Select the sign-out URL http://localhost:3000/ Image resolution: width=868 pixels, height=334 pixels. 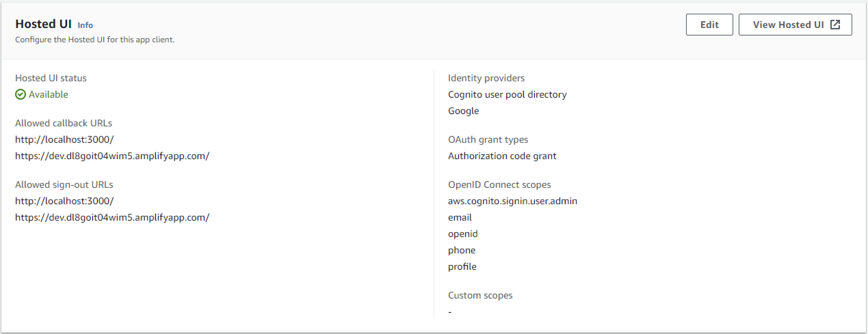(x=65, y=201)
